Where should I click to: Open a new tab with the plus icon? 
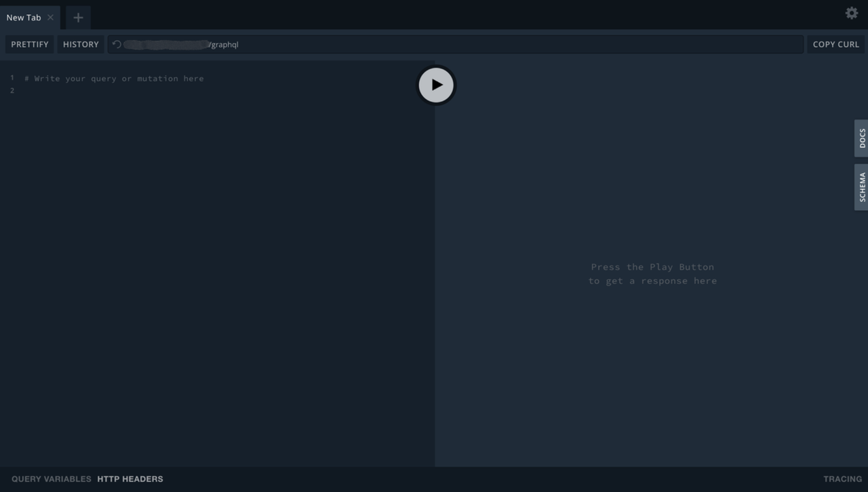[77, 18]
